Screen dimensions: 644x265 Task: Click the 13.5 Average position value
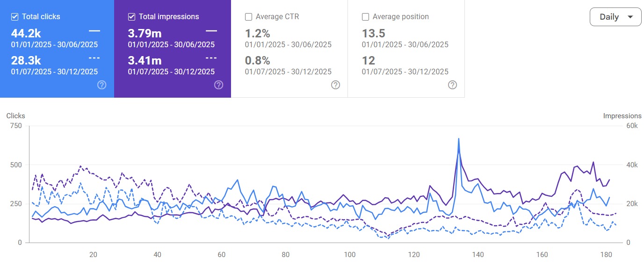pyautogui.click(x=373, y=34)
